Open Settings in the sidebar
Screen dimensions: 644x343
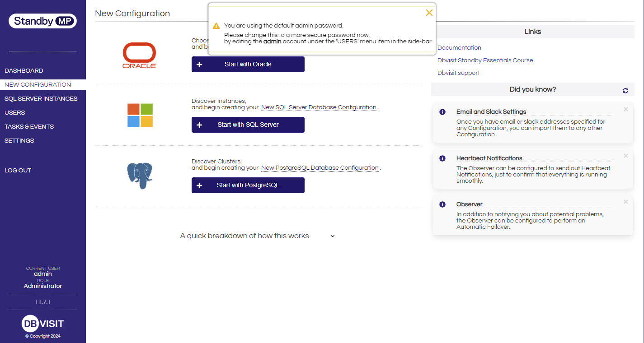tap(19, 141)
